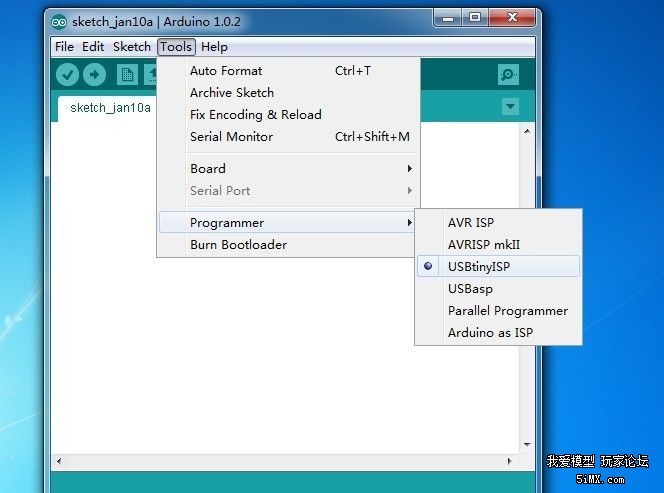Open the Sketch menu

click(132, 47)
